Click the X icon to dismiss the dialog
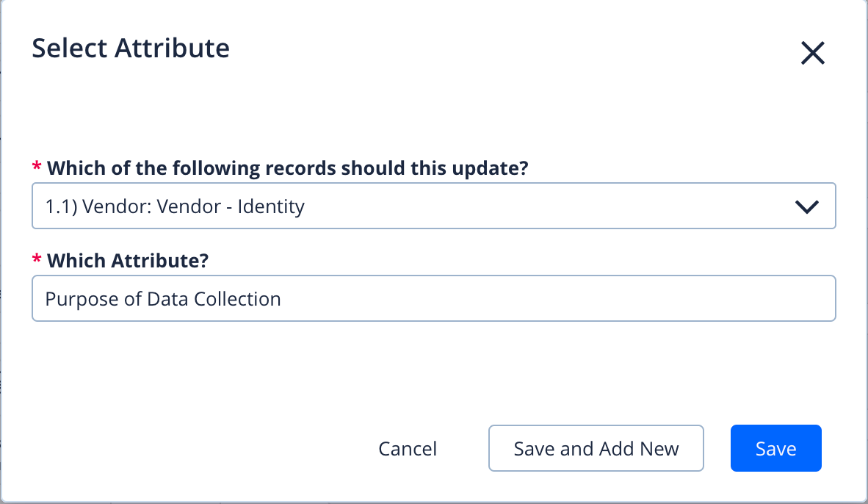Viewport: 868px width, 504px height. [x=813, y=53]
